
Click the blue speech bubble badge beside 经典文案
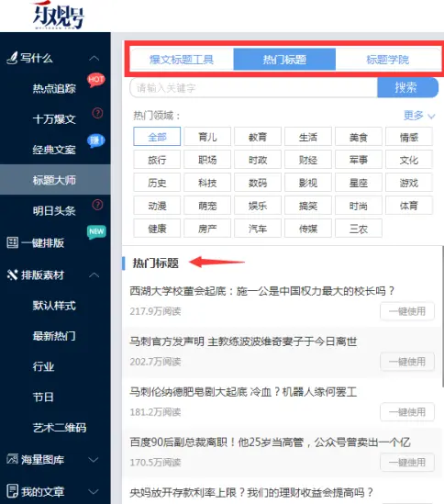(96, 140)
